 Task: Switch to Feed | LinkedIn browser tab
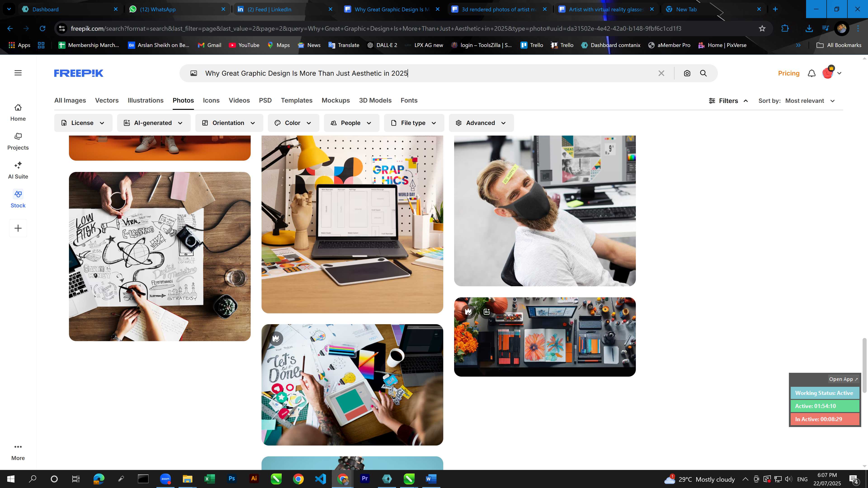click(284, 9)
